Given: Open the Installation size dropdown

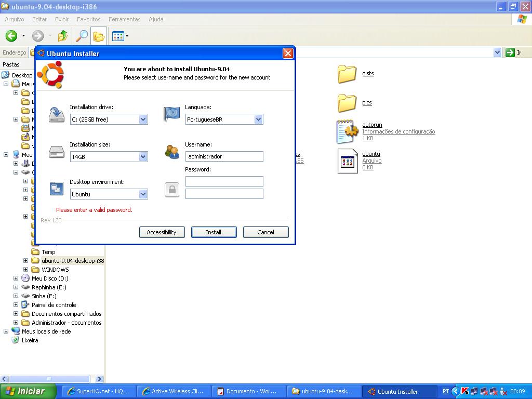Looking at the screenshot, I should [143, 157].
